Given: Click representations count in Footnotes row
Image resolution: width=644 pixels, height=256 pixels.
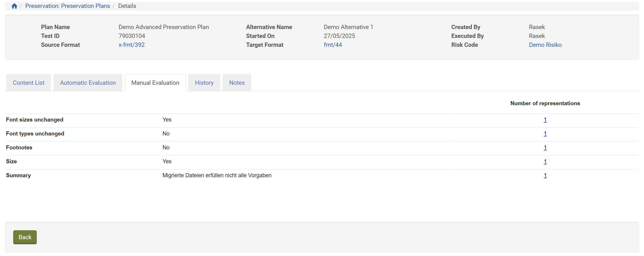Looking at the screenshot, I should pos(545,148).
